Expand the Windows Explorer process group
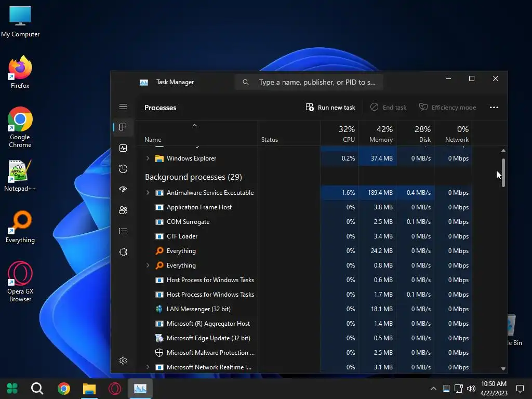Viewport: 532px width, 399px height. pos(148,158)
